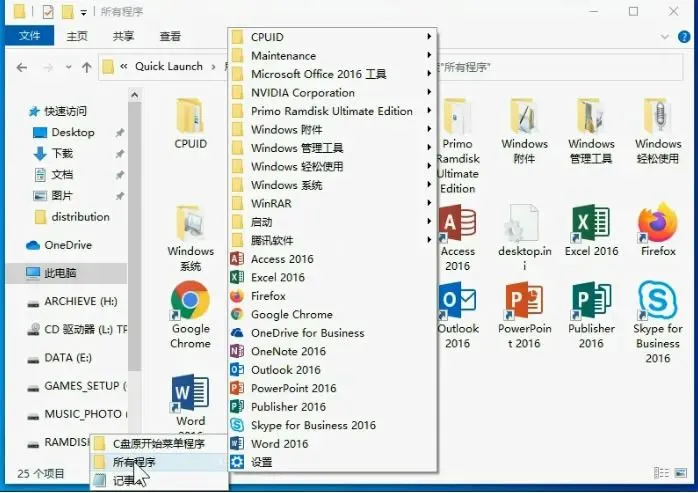Select 此电脑 in navigation pane

coord(67,273)
